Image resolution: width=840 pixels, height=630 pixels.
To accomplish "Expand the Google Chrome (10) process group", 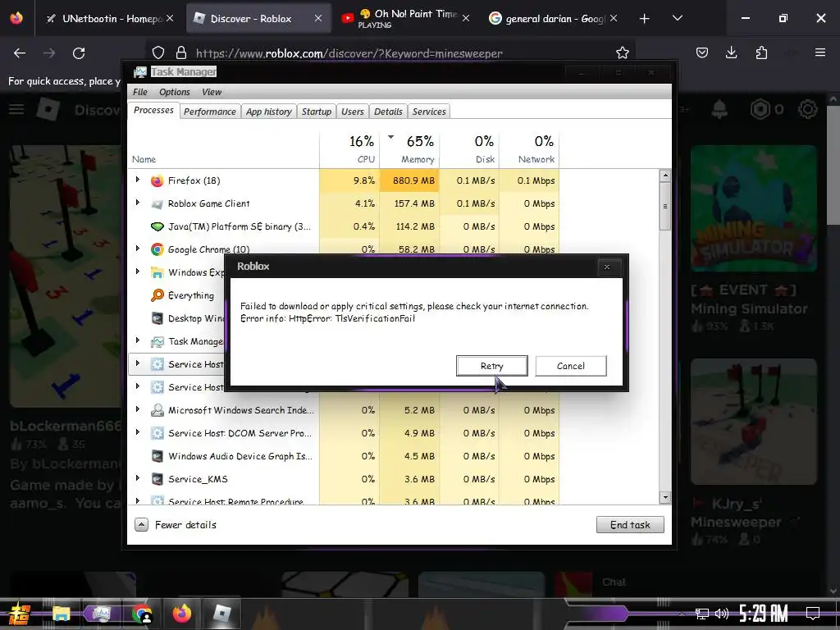I will coord(138,249).
